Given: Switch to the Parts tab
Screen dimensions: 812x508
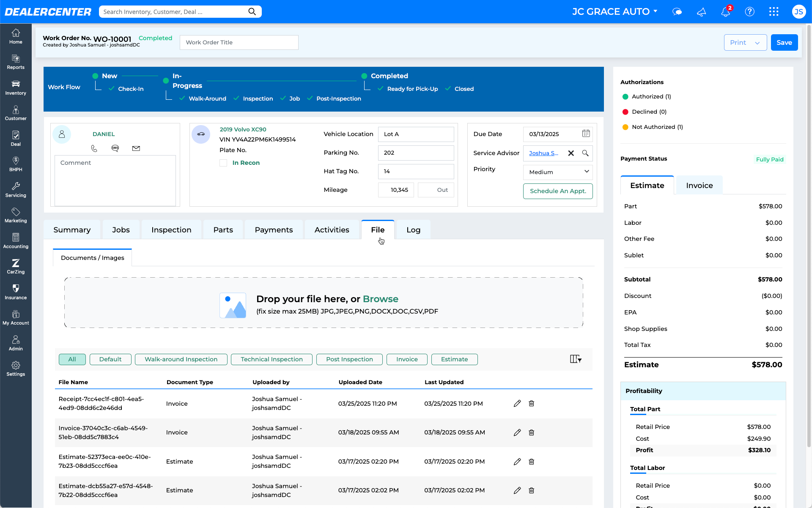Looking at the screenshot, I should [x=223, y=229].
